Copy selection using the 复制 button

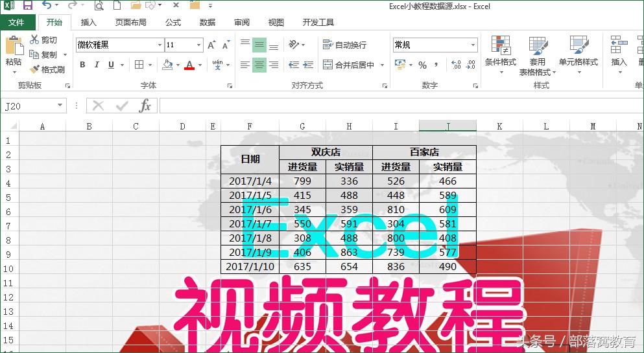click(x=43, y=54)
